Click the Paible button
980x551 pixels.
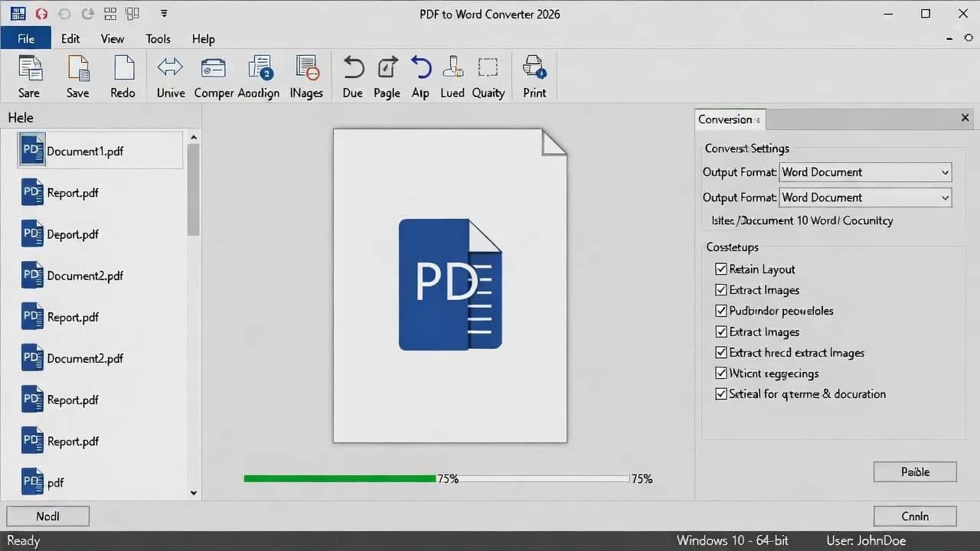[x=915, y=471]
